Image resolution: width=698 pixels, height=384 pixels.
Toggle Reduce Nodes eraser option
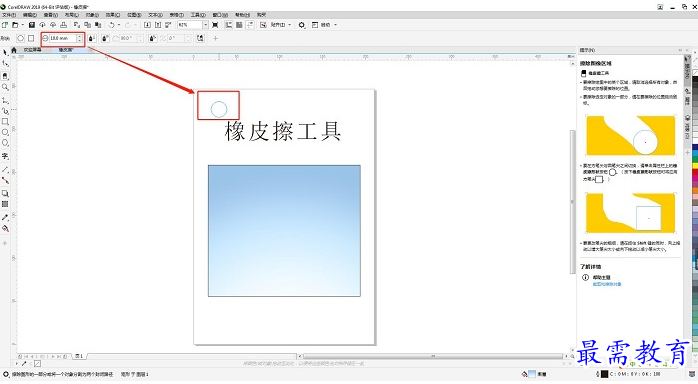pyautogui.click(x=200, y=38)
